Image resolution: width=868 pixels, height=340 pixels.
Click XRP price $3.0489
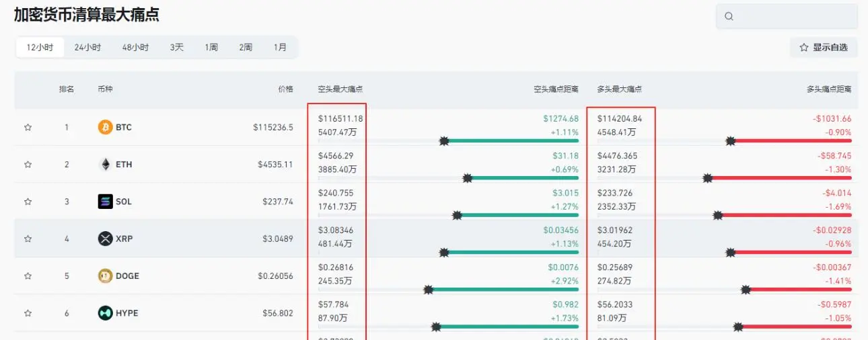click(x=278, y=239)
